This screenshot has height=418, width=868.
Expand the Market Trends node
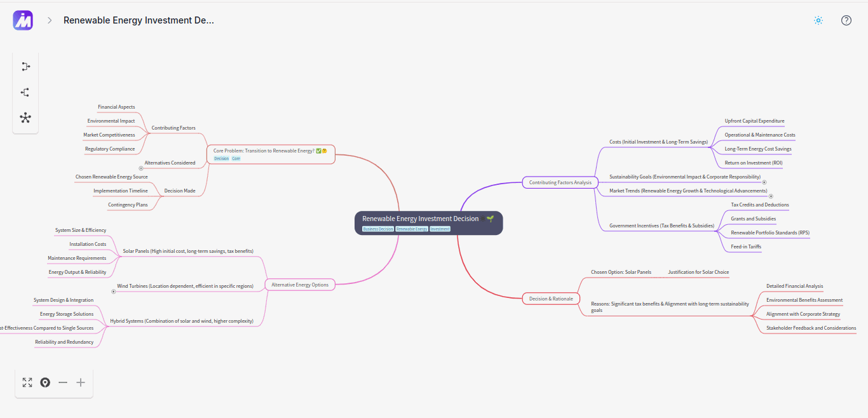point(771,196)
